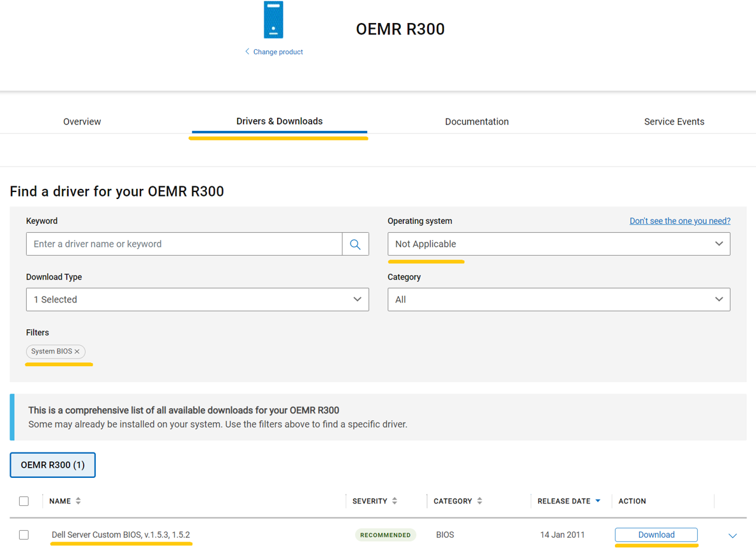Remove the System BIOS filter chip
This screenshot has height=550, width=756.
coord(77,351)
